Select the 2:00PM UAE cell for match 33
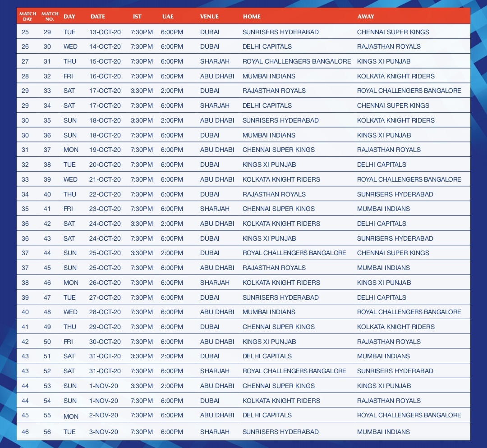This screenshot has width=487, height=448. [x=172, y=91]
